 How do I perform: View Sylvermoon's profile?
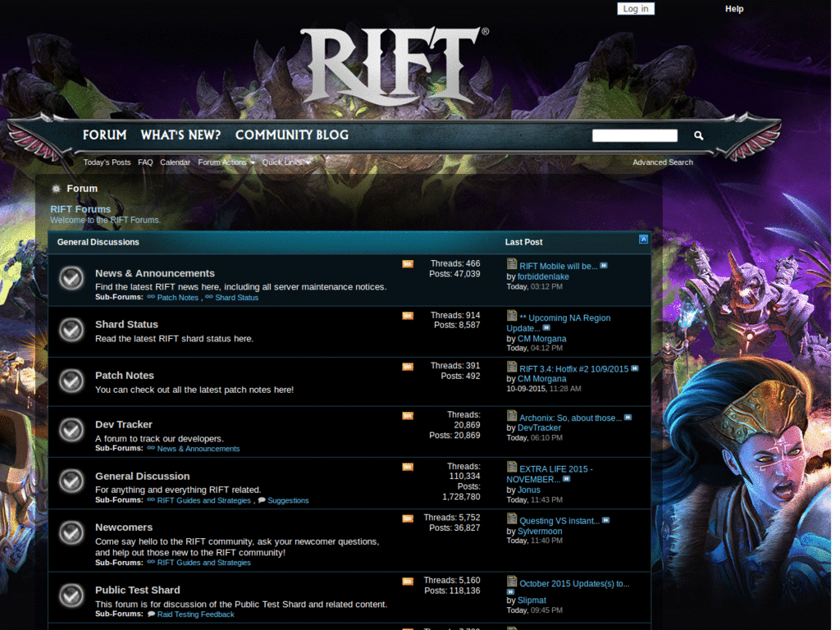[x=540, y=531]
